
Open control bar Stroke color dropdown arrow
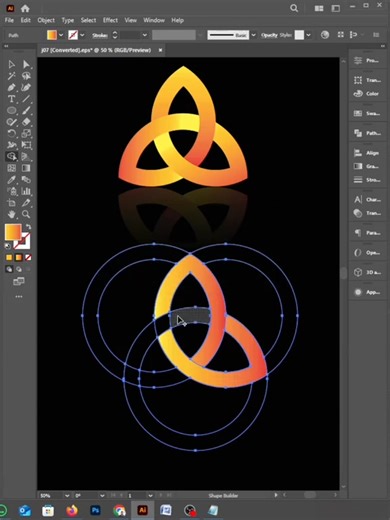point(82,35)
